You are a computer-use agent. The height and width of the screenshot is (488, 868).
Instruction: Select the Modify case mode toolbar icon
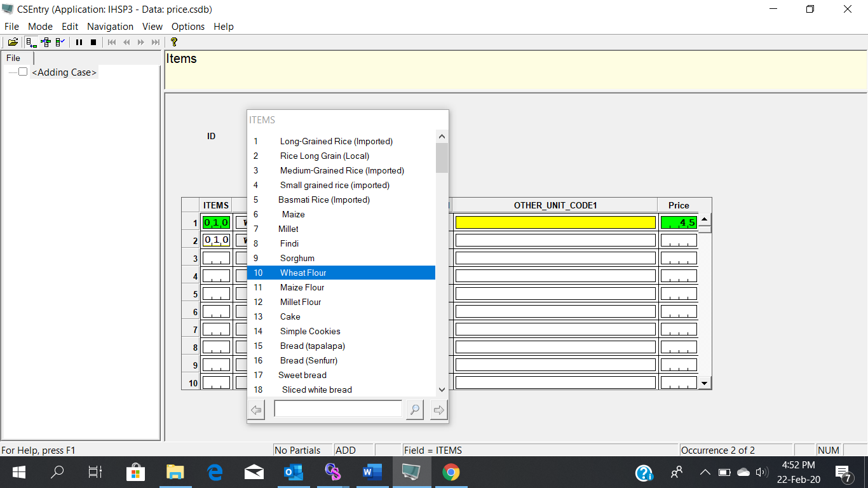tap(46, 42)
